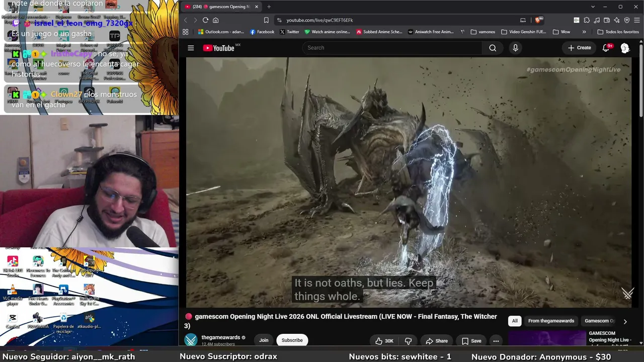Open the browser apps grid in bookmarks bar
This screenshot has height=362, width=644.
[186, 32]
